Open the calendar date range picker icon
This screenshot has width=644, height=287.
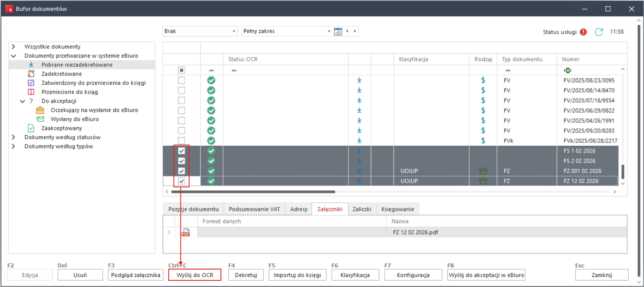point(338,31)
